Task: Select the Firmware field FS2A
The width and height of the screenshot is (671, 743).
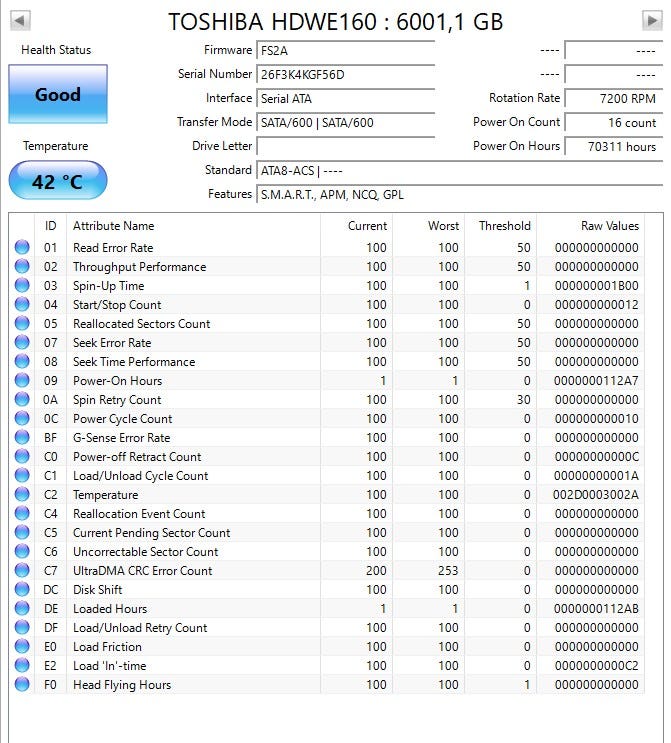Action: coord(345,50)
